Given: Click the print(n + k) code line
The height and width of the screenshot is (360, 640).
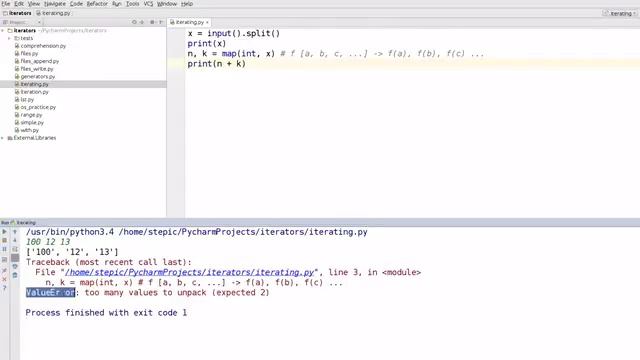Looking at the screenshot, I should 217,64.
